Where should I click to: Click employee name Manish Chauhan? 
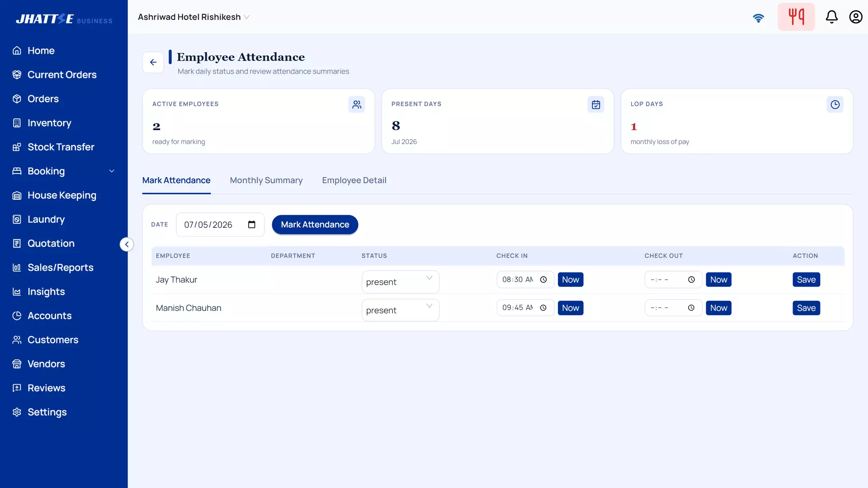tap(189, 308)
